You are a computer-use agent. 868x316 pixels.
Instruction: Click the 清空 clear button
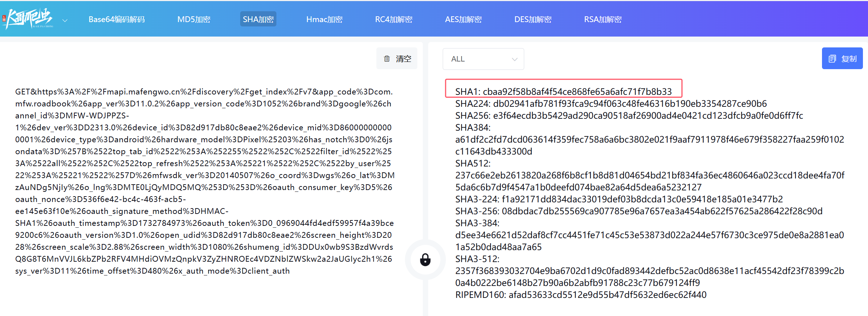pyautogui.click(x=397, y=59)
